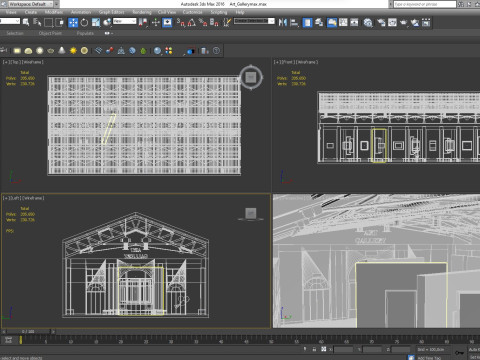Click the Top viewport label
Viewport: 480px width, 360px height.
point(23,62)
